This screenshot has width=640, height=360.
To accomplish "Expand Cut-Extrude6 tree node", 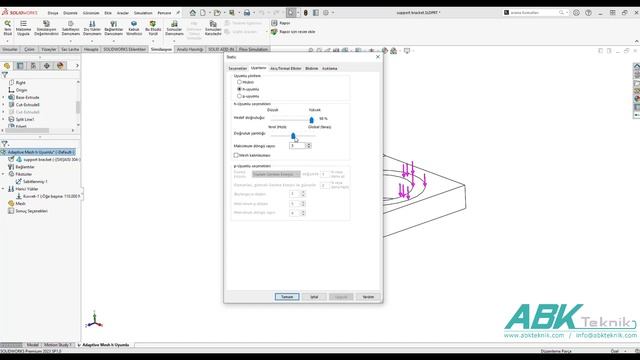I will coord(3,105).
